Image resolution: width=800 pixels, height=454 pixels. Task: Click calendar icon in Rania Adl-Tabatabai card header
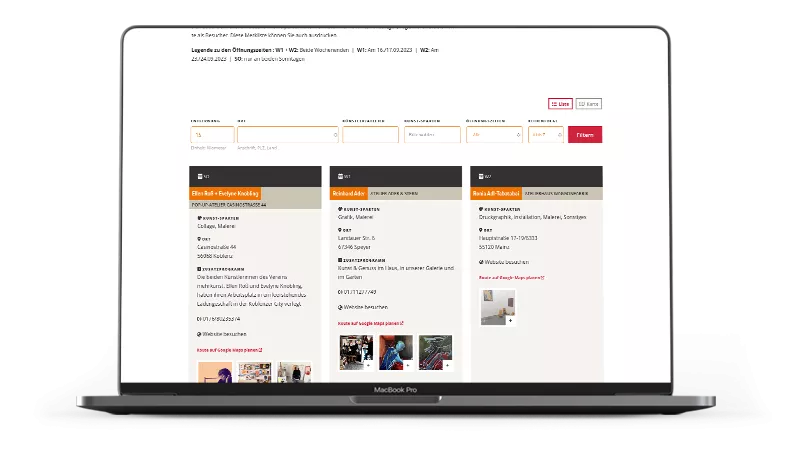[479, 176]
